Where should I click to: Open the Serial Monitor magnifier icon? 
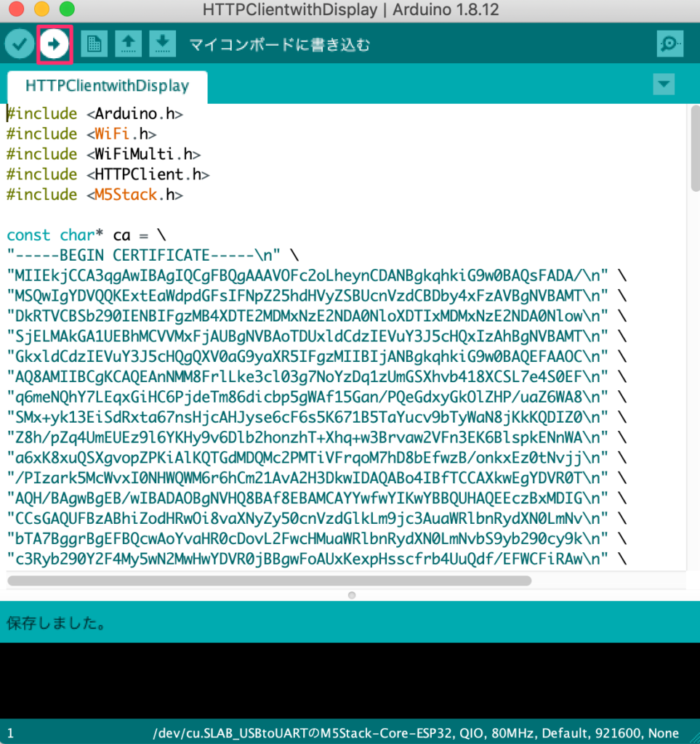670,44
